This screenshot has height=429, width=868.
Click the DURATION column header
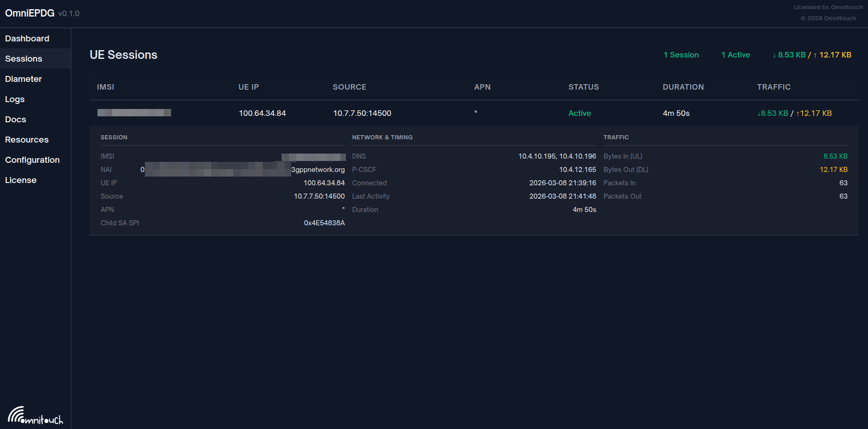pyautogui.click(x=683, y=87)
